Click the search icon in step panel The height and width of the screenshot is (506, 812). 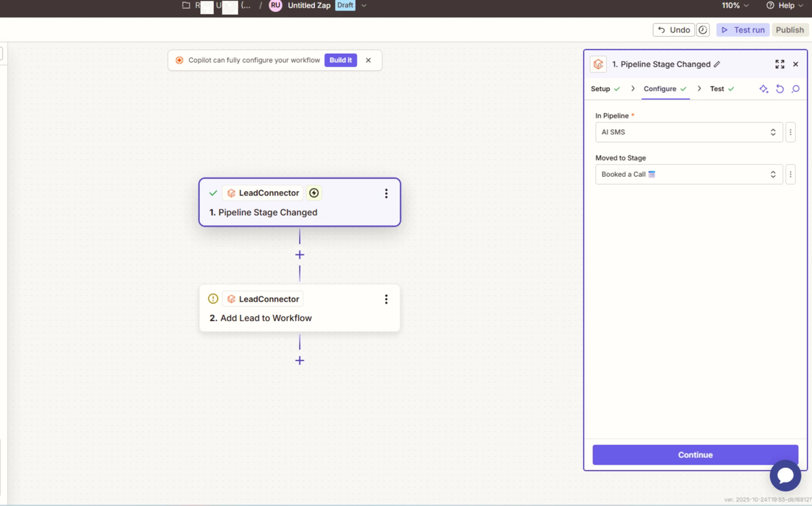(795, 89)
